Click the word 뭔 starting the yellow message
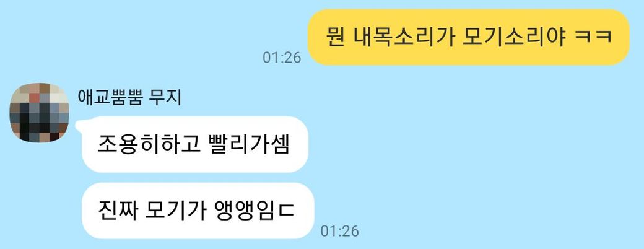This screenshot has height=249, width=644. (335, 37)
